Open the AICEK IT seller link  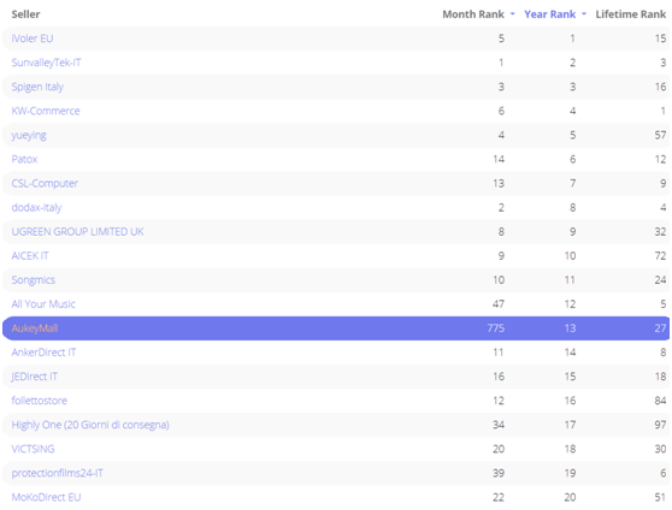click(x=30, y=256)
